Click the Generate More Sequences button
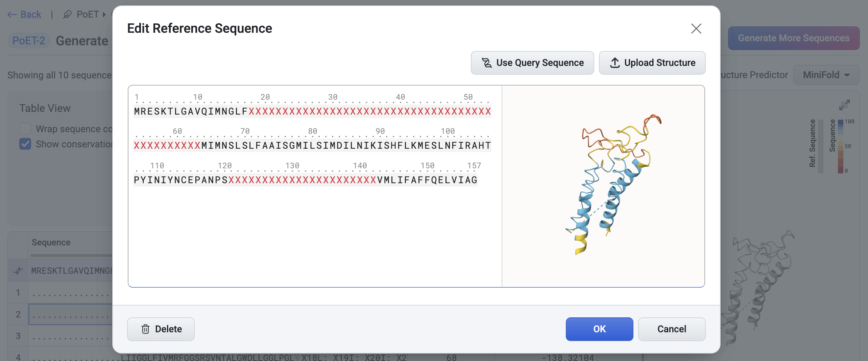Screen dimensions: 868x361 [794, 38]
